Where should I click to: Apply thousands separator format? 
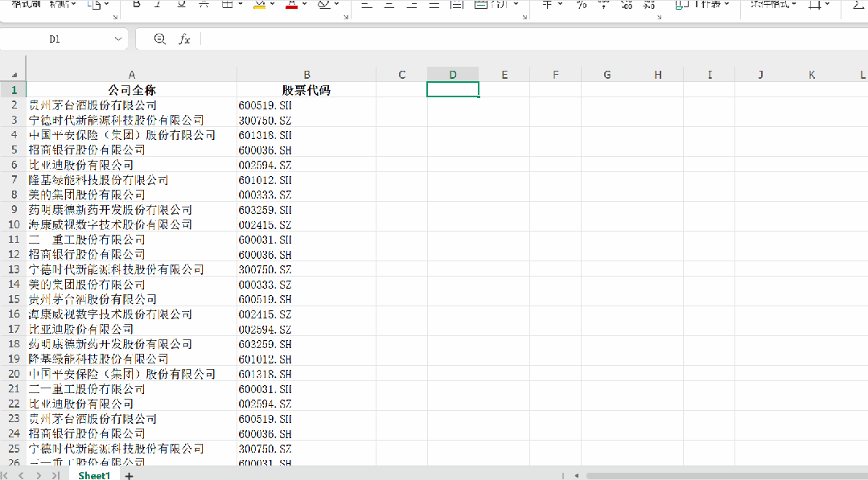coord(603,5)
